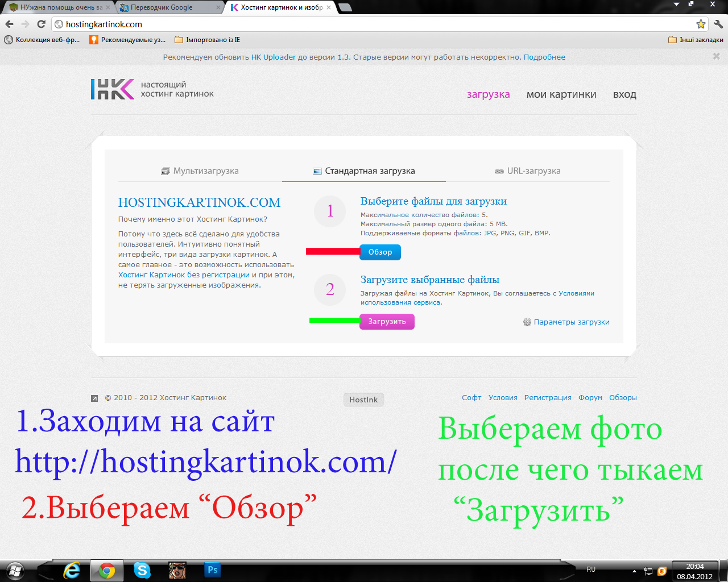This screenshot has width=728, height=582.
Task: Dismiss the HK Uploader update notice
Action: [717, 56]
